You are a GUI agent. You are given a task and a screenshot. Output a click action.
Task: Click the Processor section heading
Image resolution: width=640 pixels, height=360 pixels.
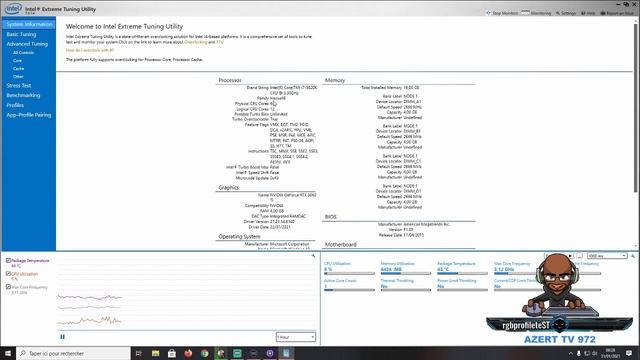[230, 80]
